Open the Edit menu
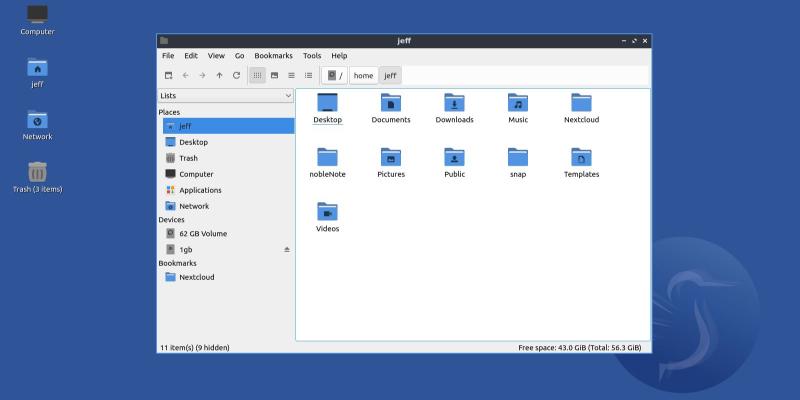The image size is (800, 400). 191,56
